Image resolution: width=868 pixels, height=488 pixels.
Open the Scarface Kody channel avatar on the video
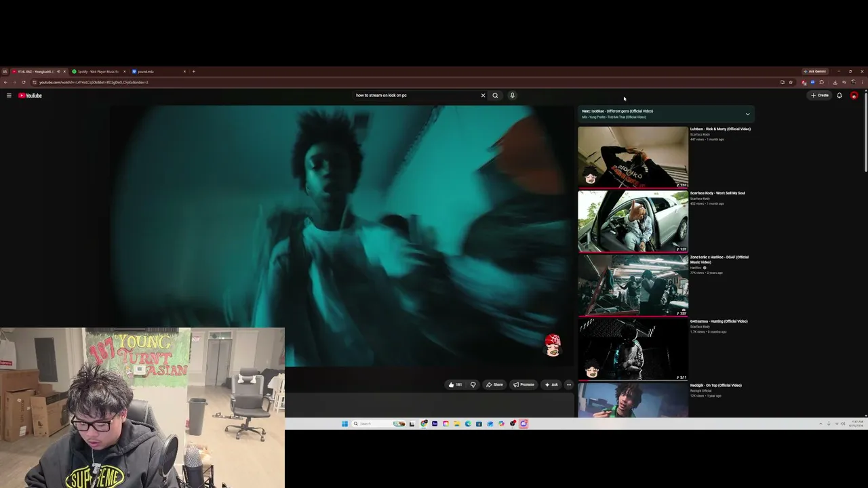click(553, 344)
